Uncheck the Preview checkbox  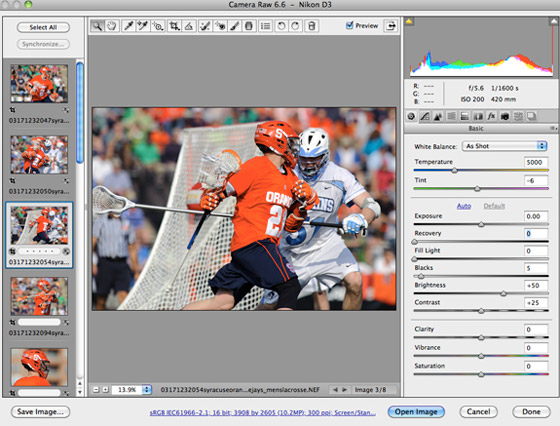(x=350, y=25)
